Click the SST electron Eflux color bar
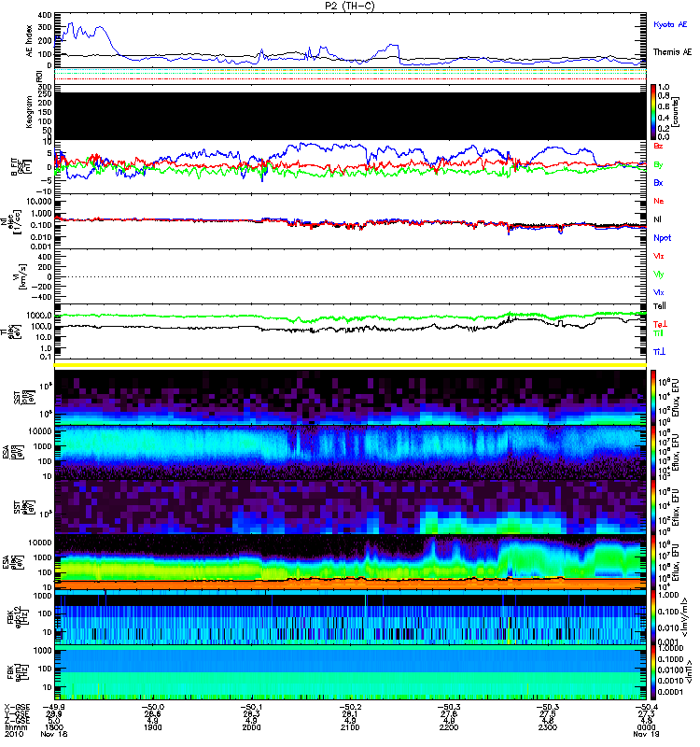Viewport: 700px width, 747px height. (653, 507)
